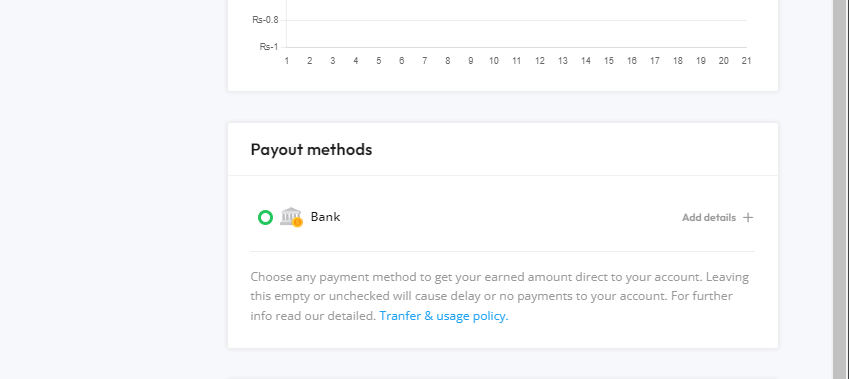Click the Bank payout method label
Viewport: 849px width, 379px height.
tap(325, 217)
